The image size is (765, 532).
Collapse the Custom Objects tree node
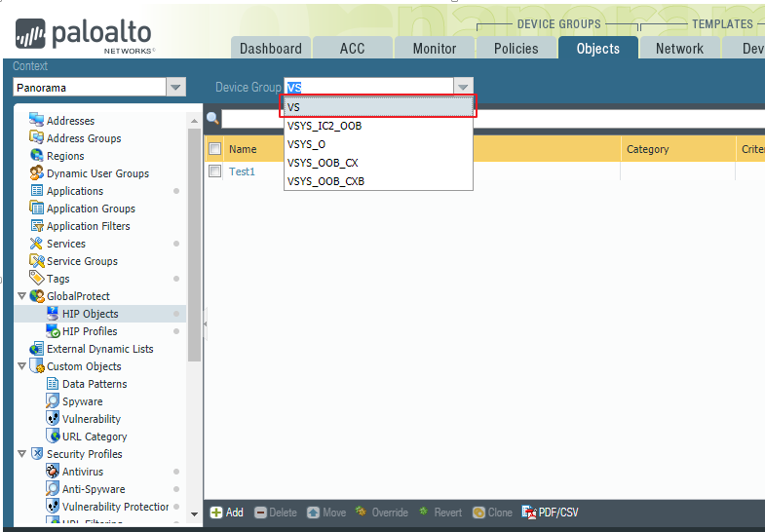tap(21, 365)
